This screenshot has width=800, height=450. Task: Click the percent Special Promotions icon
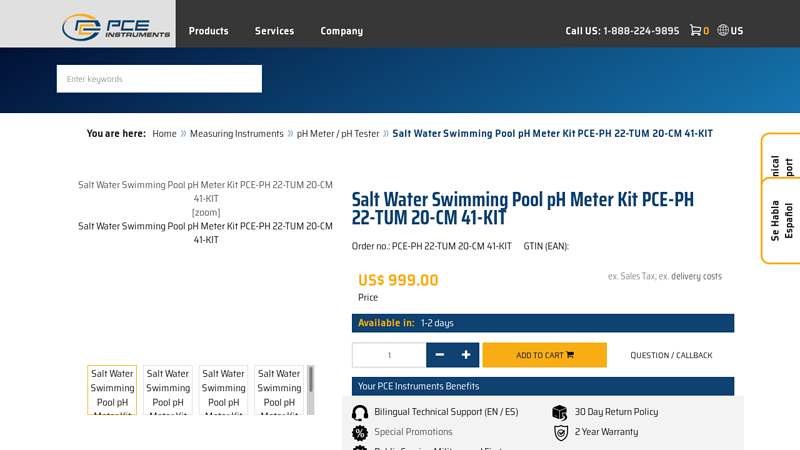360,433
